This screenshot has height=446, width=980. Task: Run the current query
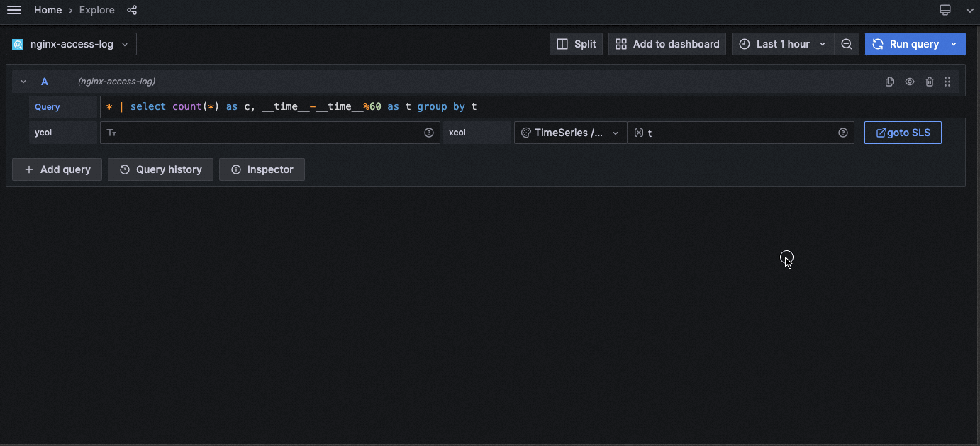[908, 43]
